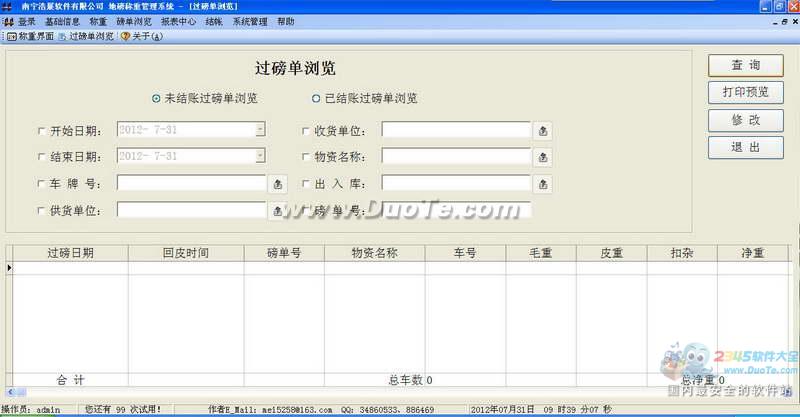Expand the 结束日期 date dropdown
Screen dimensions: 800x417
[x=260, y=156]
